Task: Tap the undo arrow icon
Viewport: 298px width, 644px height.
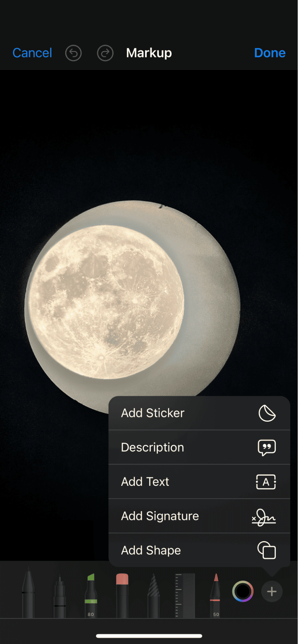Action: click(74, 53)
